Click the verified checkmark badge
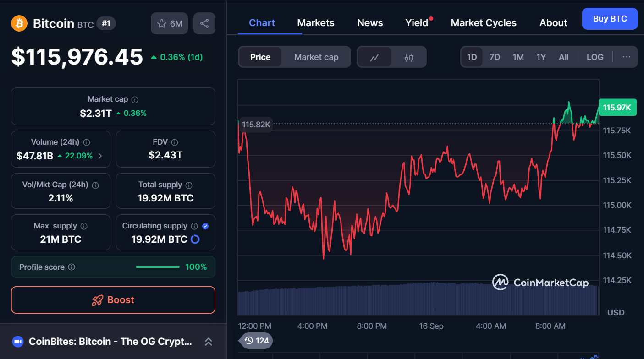644x359 pixels. pyautogui.click(x=205, y=226)
